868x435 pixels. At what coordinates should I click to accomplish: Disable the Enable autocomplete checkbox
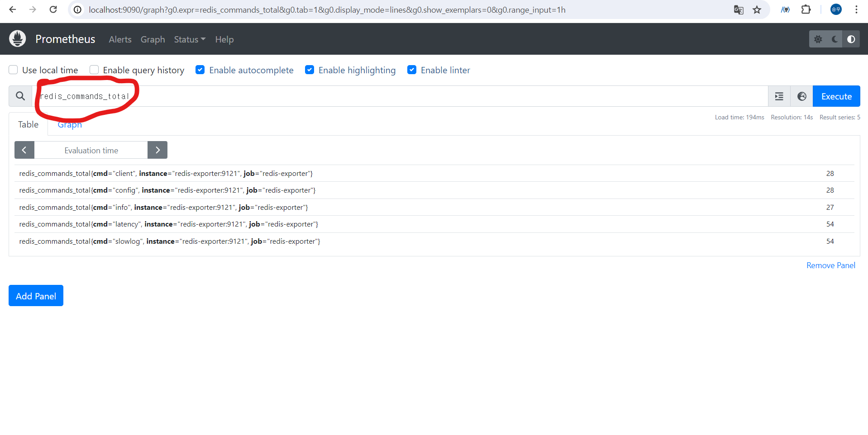click(200, 70)
